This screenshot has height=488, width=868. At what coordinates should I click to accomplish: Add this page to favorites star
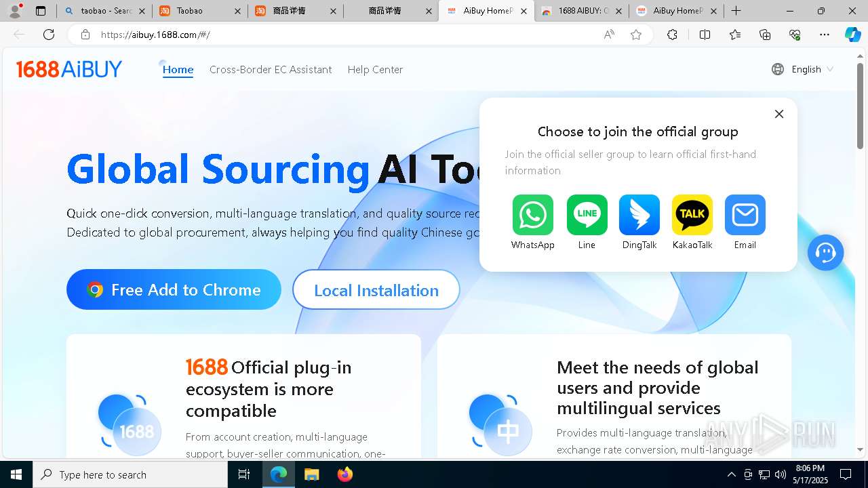[636, 35]
